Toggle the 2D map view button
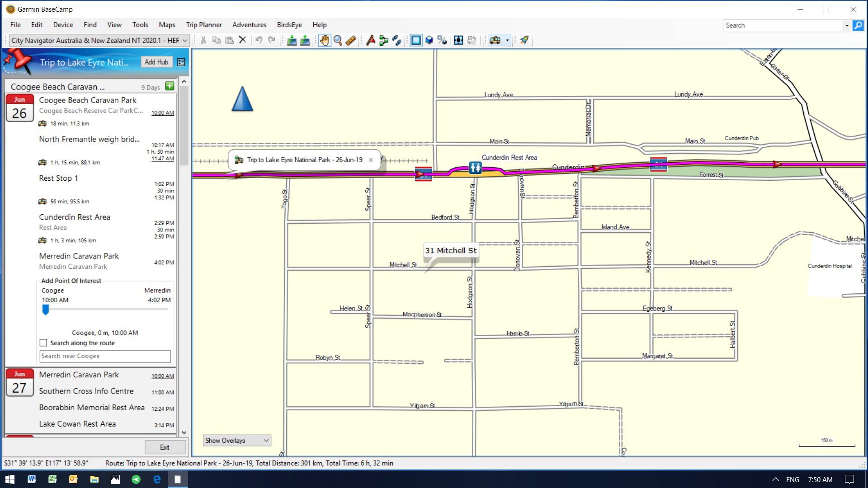This screenshot has height=488, width=868. [416, 40]
